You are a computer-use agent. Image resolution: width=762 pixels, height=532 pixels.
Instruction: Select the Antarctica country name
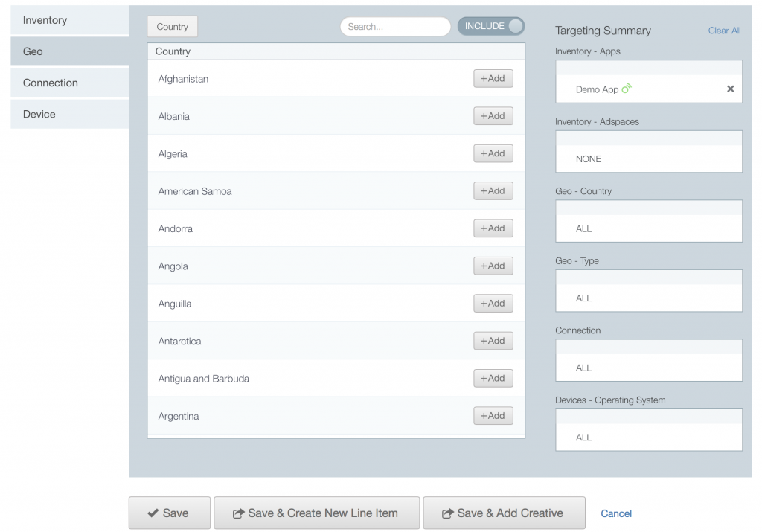180,341
